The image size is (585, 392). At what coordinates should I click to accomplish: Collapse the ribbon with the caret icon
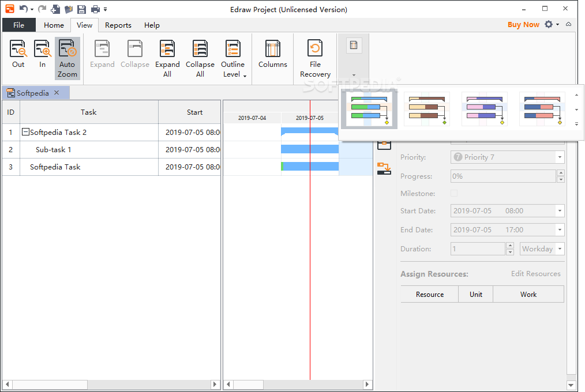pos(568,24)
